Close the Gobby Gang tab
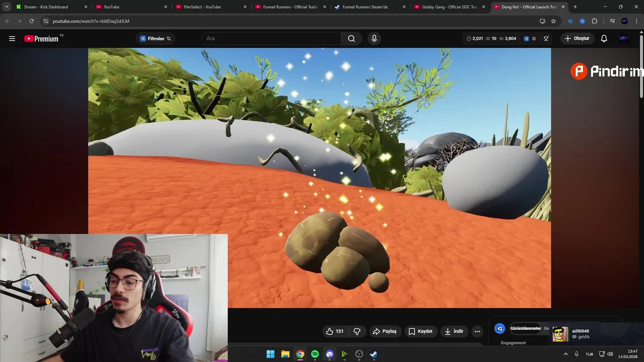Image resolution: width=644 pixels, height=362 pixels. click(484, 7)
